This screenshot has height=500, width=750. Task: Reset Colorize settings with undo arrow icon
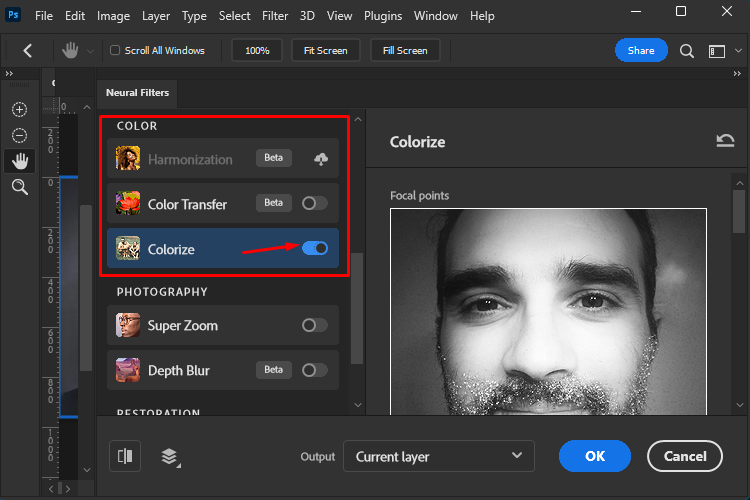(725, 141)
